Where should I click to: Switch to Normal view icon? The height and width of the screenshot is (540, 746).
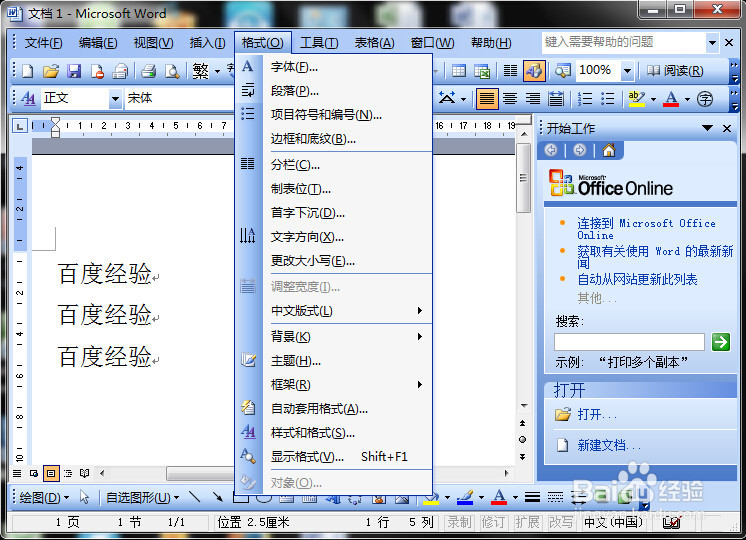pos(17,473)
